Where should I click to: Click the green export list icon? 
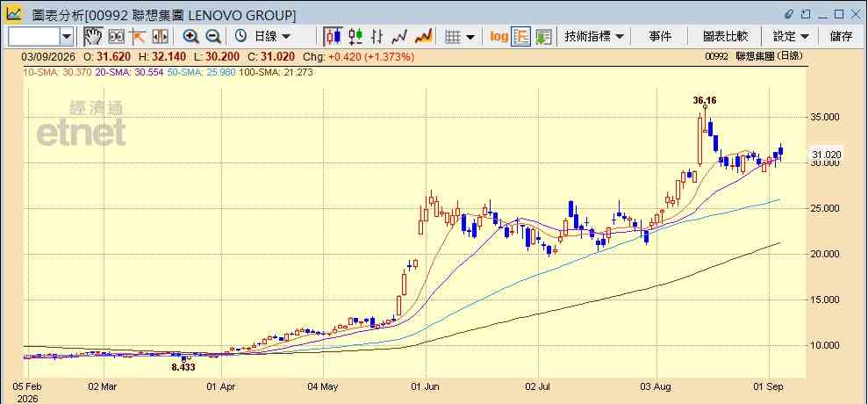tap(543, 37)
